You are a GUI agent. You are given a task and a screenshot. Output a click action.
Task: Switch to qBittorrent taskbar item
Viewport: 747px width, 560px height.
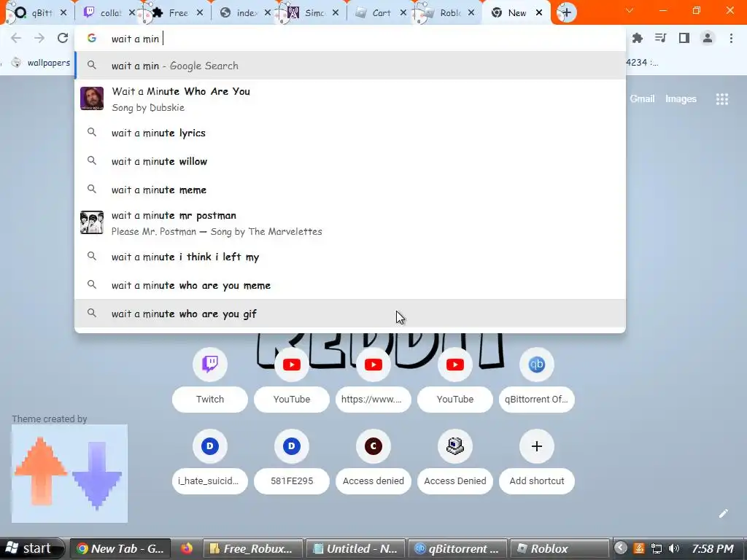[458, 548]
